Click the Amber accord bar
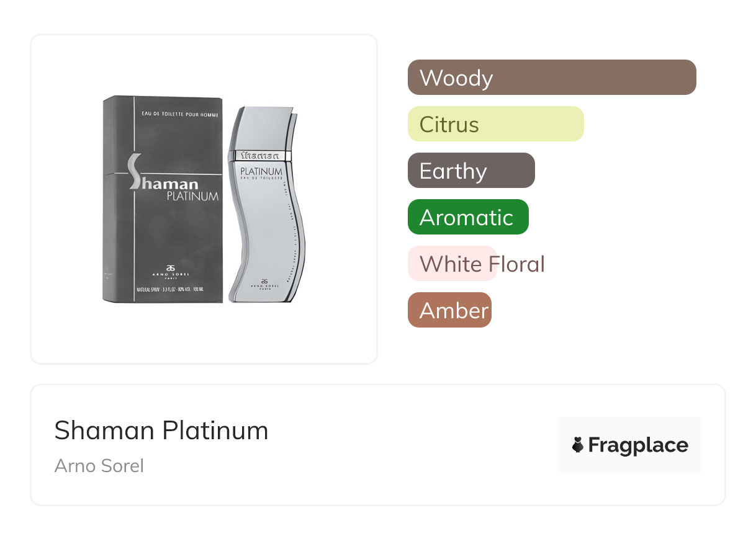The width and height of the screenshot is (756, 536). (x=449, y=310)
